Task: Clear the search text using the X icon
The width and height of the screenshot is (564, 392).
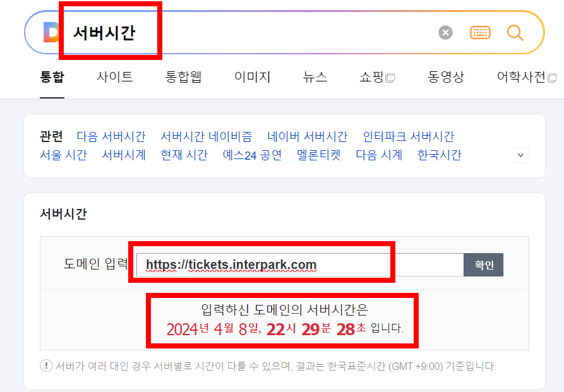Action: tap(445, 33)
